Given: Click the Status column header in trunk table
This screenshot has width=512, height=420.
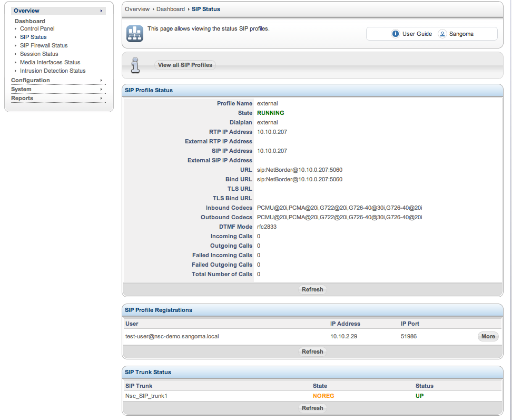Looking at the screenshot, I should click(425, 386).
